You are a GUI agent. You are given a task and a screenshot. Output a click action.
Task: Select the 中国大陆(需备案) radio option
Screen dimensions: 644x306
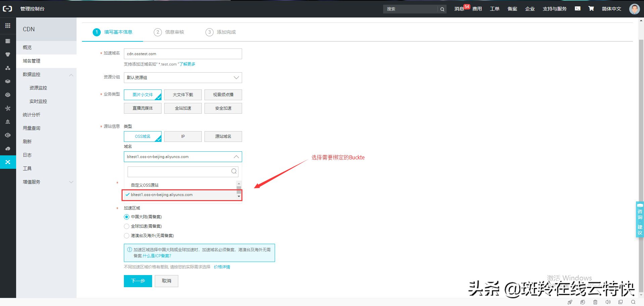(x=127, y=217)
